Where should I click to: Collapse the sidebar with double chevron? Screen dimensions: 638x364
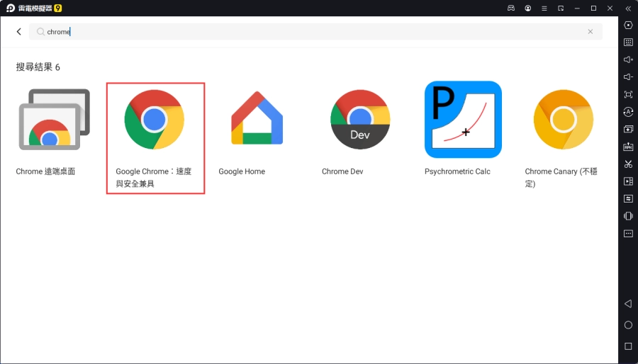628,8
